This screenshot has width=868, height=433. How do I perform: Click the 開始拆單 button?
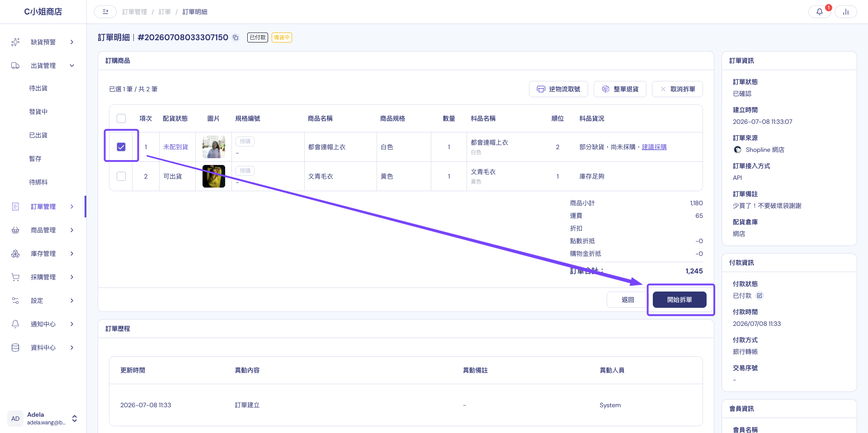coord(679,300)
